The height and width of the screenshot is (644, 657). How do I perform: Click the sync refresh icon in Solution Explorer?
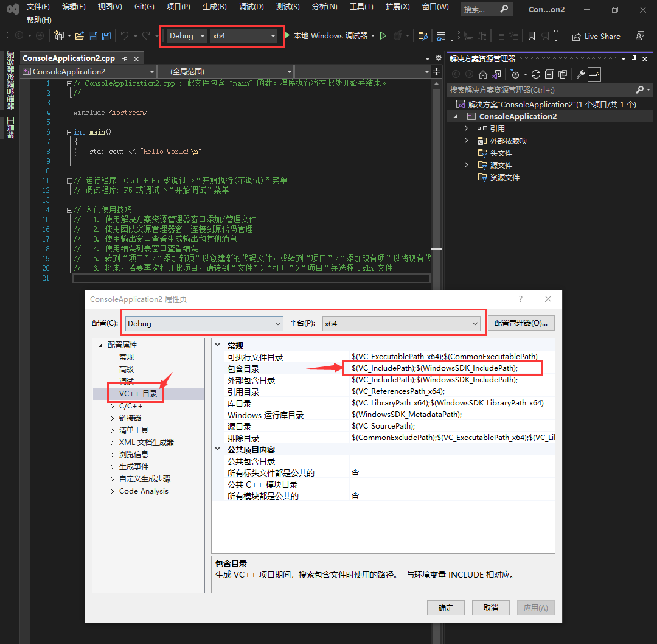536,74
